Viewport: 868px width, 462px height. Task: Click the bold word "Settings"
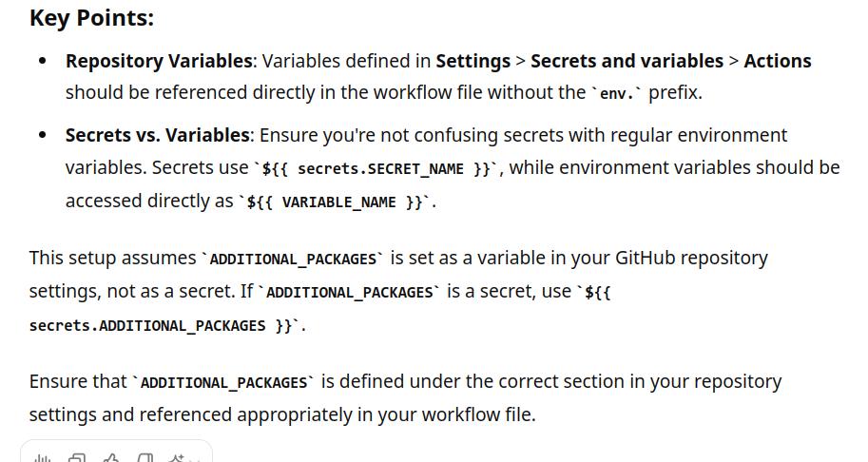click(473, 61)
